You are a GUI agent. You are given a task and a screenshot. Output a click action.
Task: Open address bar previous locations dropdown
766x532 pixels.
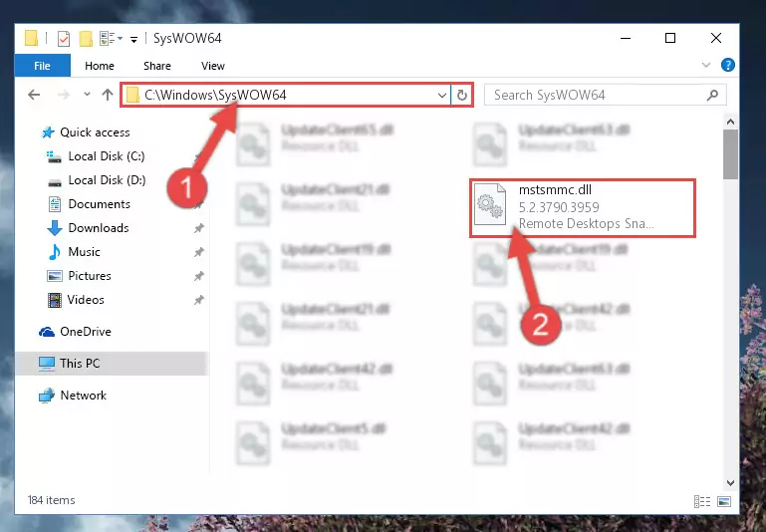pos(442,95)
